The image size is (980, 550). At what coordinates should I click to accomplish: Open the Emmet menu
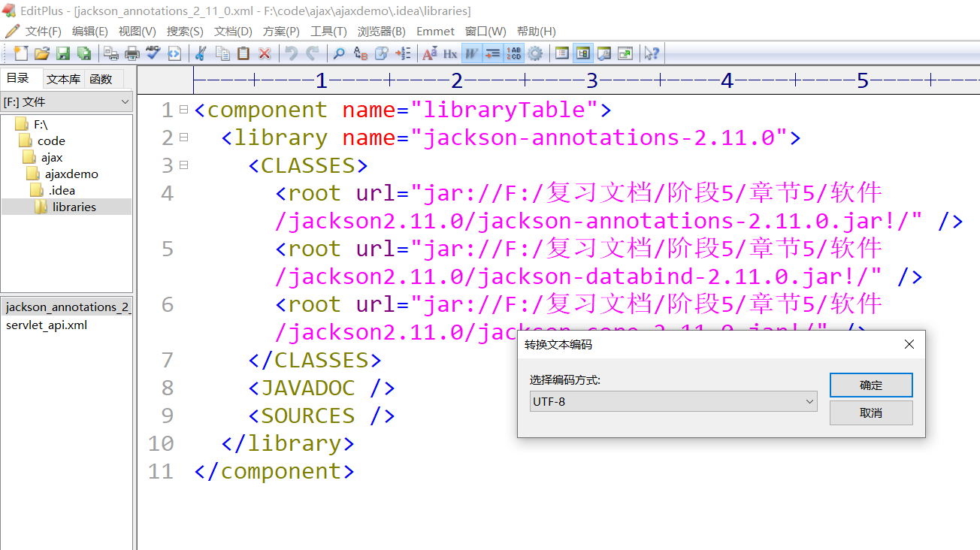click(x=435, y=31)
